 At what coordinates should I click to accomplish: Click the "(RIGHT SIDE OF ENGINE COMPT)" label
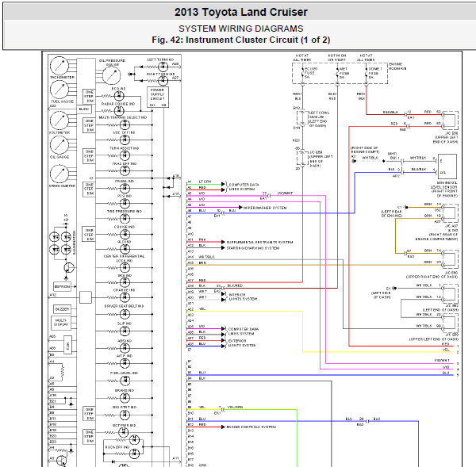(365, 150)
